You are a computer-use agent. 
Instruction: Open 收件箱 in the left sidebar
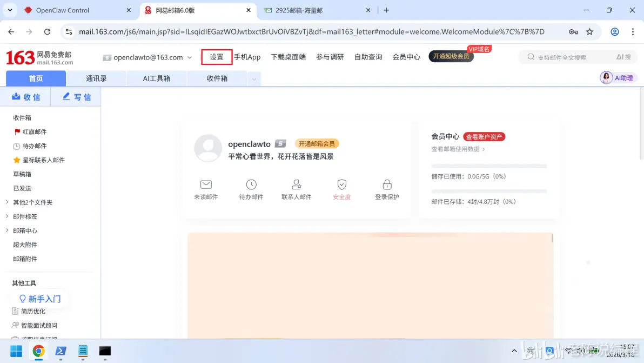[22, 117]
